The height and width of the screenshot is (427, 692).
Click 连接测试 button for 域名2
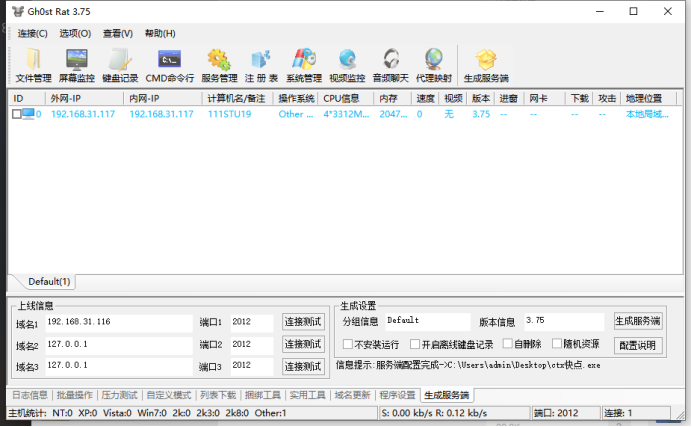pyautogui.click(x=303, y=344)
